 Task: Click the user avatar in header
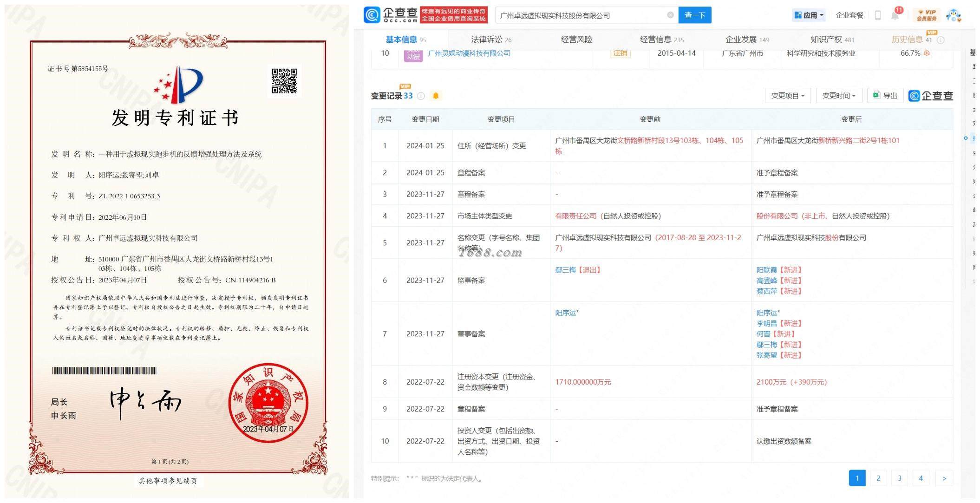tap(954, 15)
